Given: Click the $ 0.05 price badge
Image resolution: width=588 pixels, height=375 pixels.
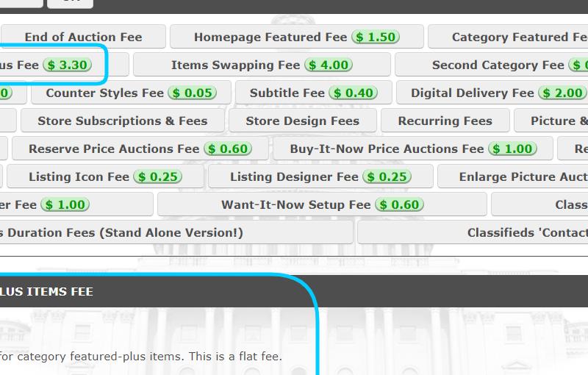Looking at the screenshot, I should 193,93.
